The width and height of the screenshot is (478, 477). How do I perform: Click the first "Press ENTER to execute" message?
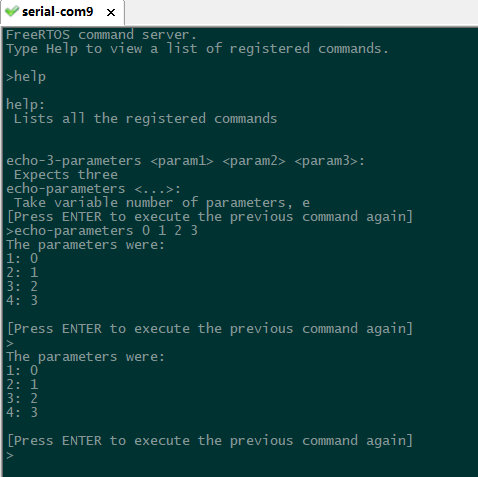[210, 217]
